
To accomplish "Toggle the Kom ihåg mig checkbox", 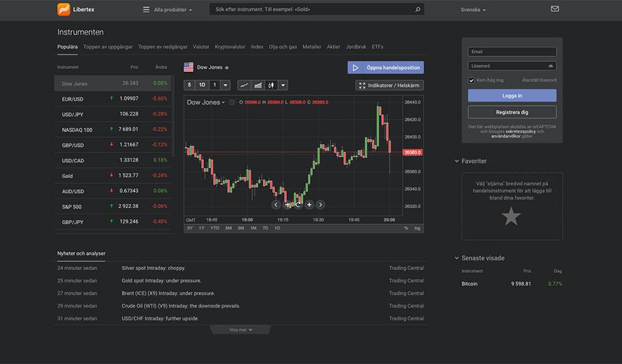I will [x=472, y=81].
